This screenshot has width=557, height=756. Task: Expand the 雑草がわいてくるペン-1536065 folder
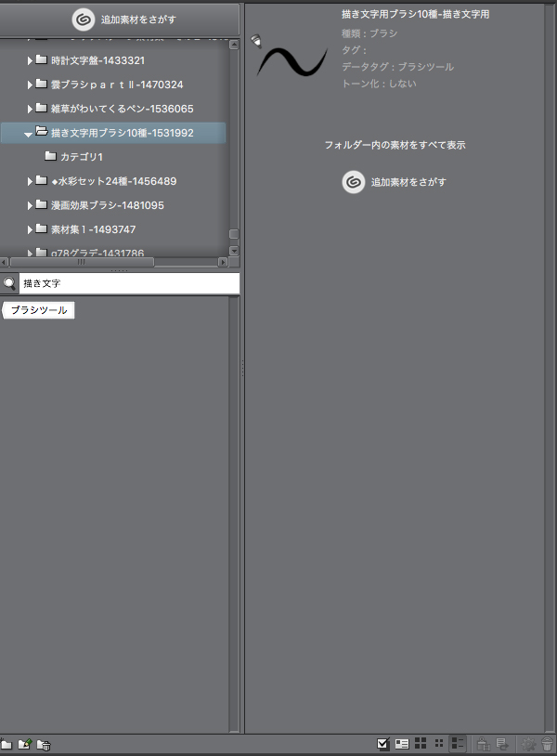[30, 109]
